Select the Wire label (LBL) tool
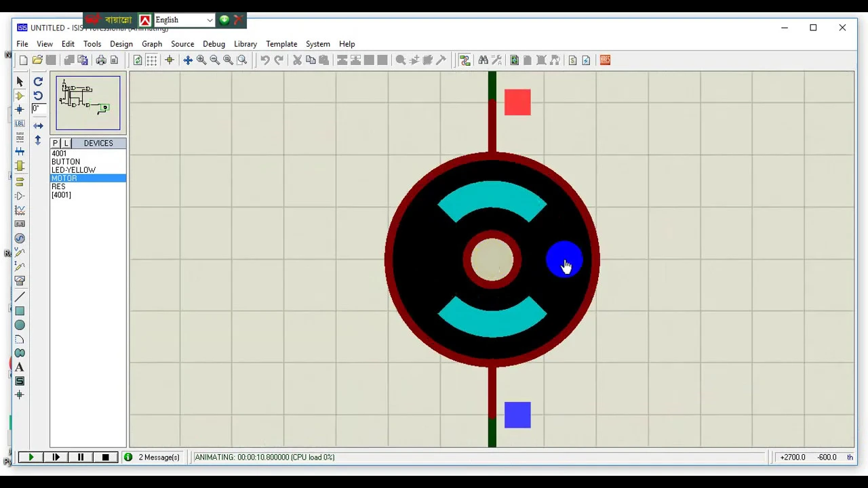This screenshot has height=488, width=868. [20, 123]
